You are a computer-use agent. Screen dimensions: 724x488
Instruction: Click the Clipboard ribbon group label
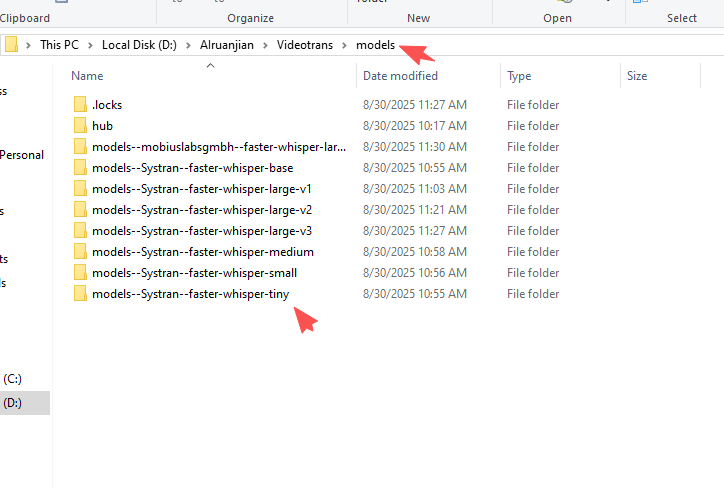click(24, 18)
